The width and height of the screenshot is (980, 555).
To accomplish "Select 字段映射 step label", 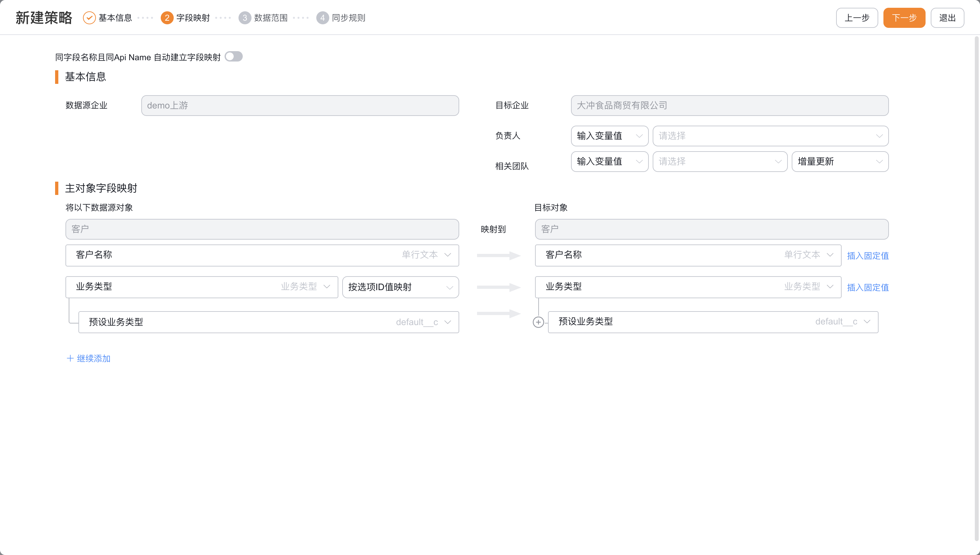I will 193,18.
